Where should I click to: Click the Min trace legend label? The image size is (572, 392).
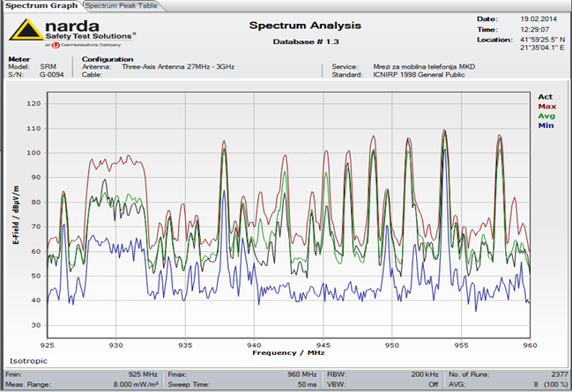pyautogui.click(x=546, y=126)
